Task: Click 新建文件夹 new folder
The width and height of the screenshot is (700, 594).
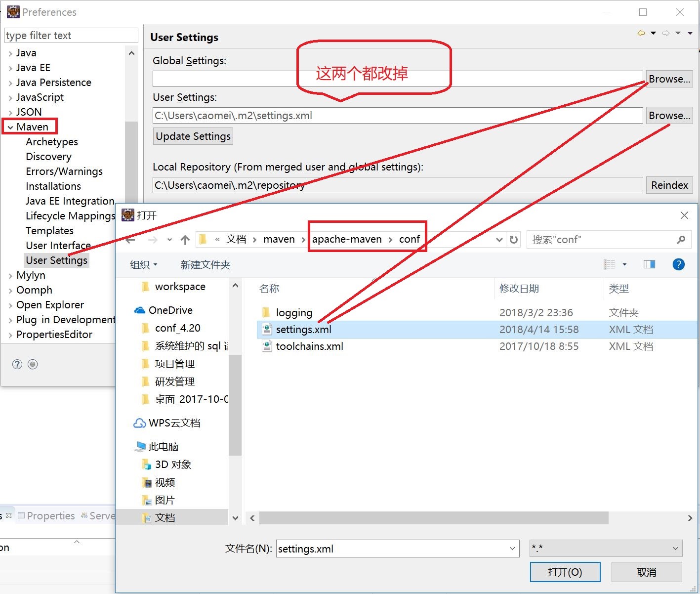Action: point(205,265)
